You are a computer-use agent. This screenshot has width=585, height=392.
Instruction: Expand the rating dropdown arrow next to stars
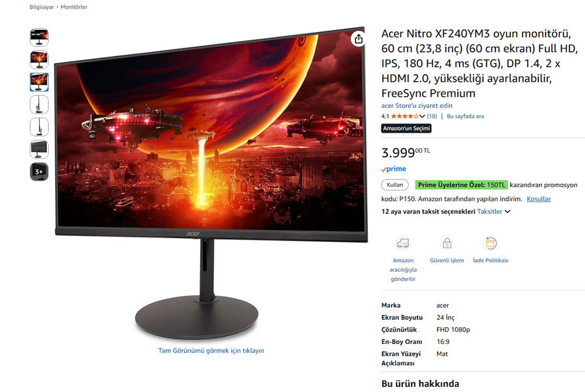[x=422, y=116]
